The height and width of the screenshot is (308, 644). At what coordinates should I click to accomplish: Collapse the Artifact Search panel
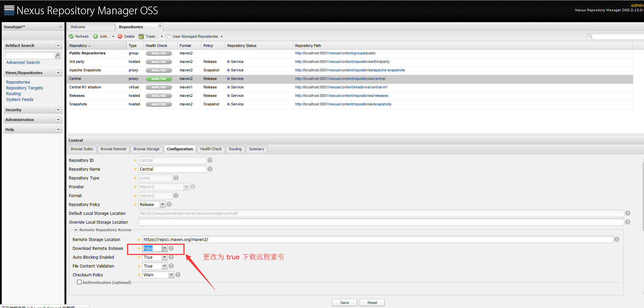pyautogui.click(x=58, y=46)
